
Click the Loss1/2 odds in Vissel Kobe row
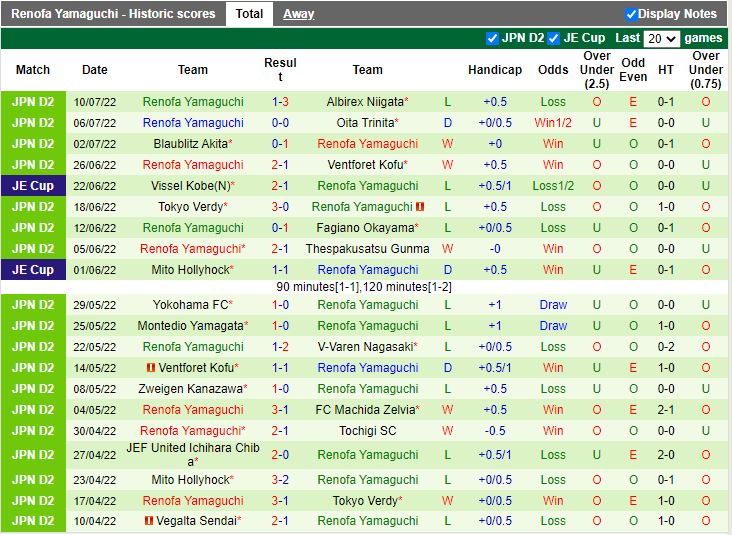[553, 186]
